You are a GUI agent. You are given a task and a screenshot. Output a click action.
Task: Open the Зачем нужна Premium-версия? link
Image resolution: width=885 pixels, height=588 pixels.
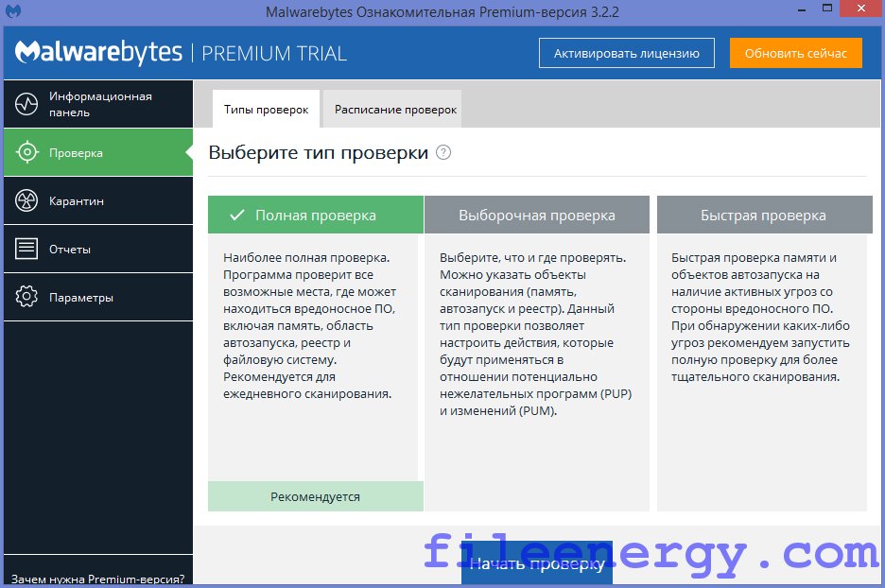point(97,579)
